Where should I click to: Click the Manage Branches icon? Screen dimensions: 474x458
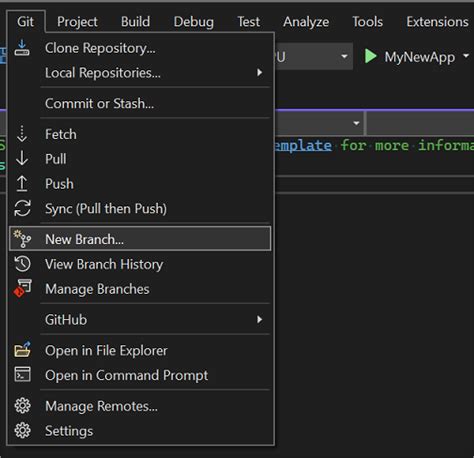tap(22, 288)
